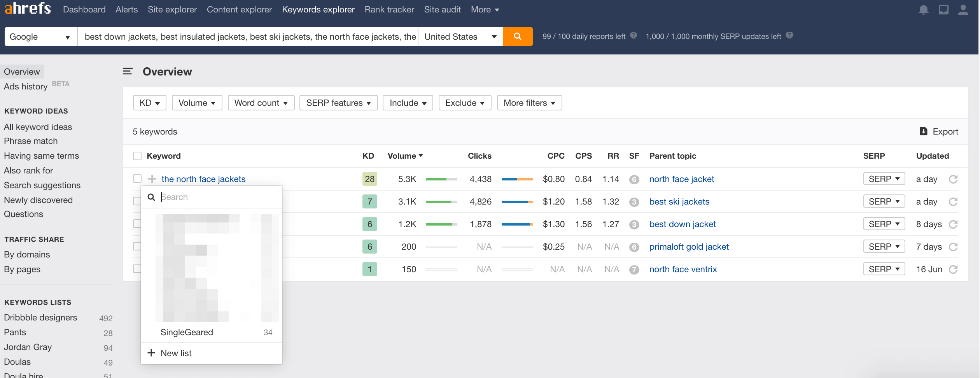Click SF badge in best down jacket row
The width and height of the screenshot is (980, 378).
click(x=634, y=224)
